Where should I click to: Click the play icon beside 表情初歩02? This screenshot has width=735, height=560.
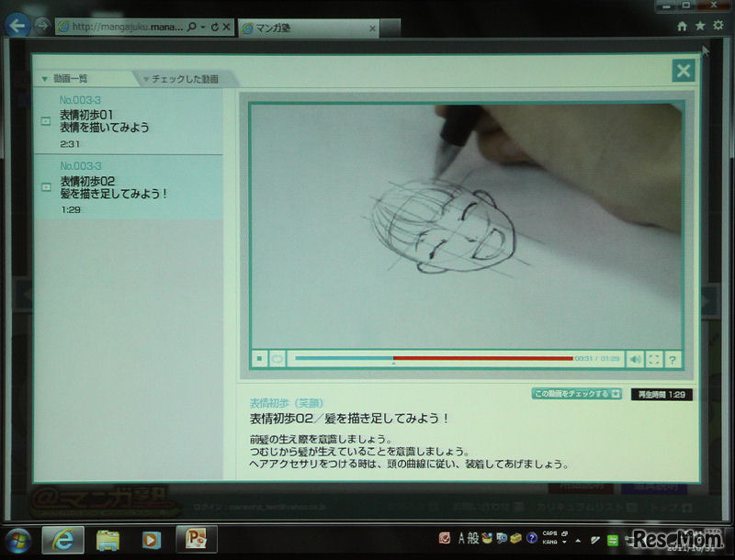pos(46,187)
